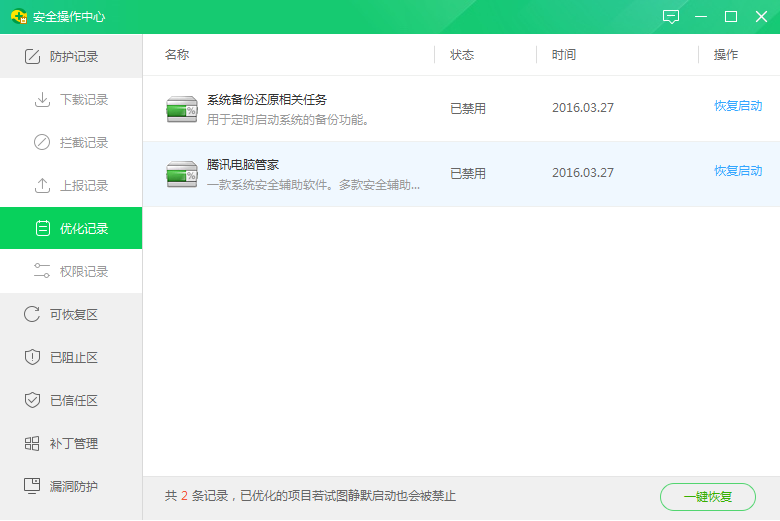The image size is (780, 521).
Task: Click the 上报记录 upload arrow icon
Action: pyautogui.click(x=42, y=185)
